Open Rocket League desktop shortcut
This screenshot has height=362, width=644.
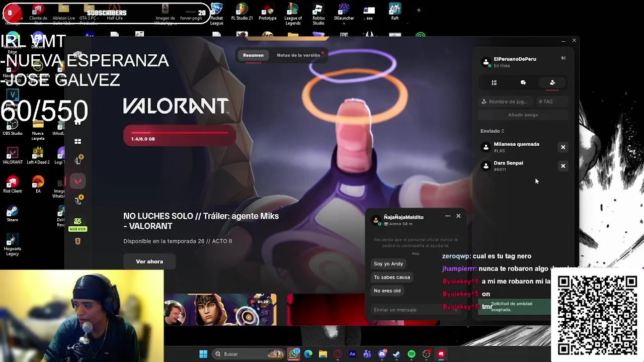click(x=217, y=14)
